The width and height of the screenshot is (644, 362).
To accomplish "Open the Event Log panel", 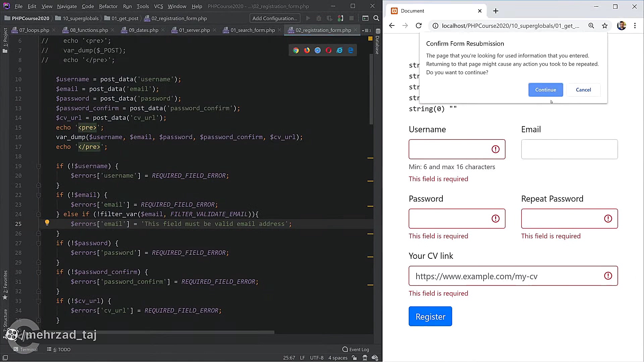I will pos(356,349).
